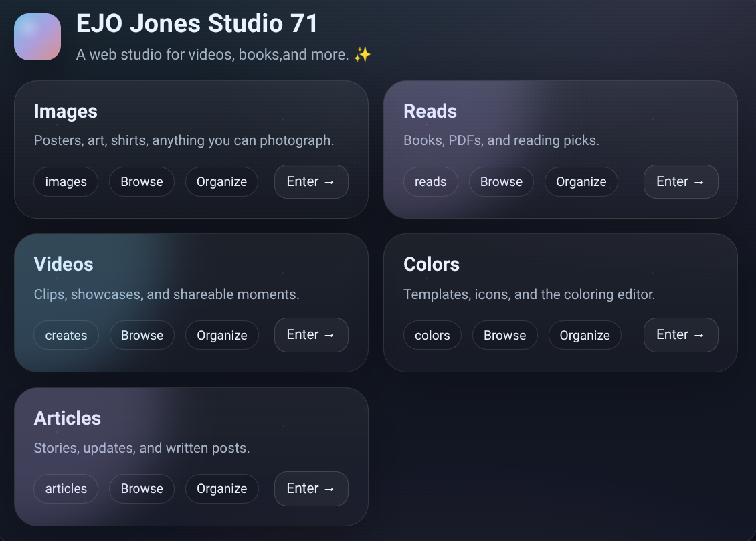The height and width of the screenshot is (541, 756).
Task: Select the 'colors' tag pill
Action: (x=432, y=335)
